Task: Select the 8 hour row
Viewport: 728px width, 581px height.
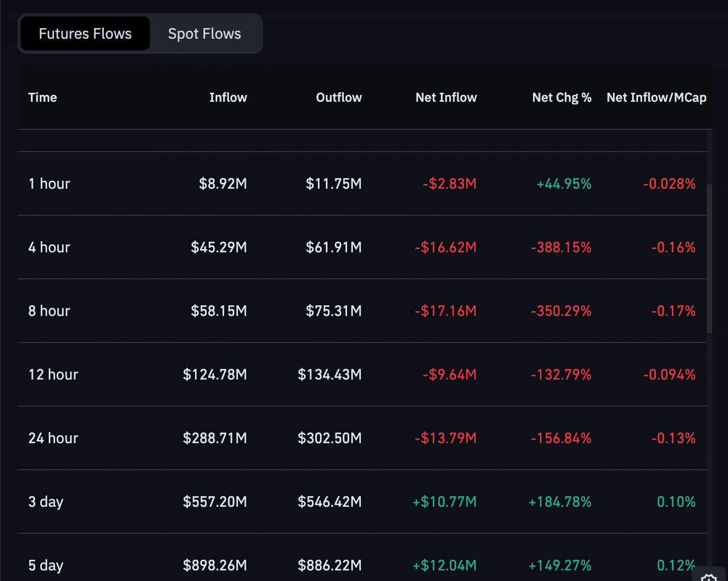Action: click(49, 311)
